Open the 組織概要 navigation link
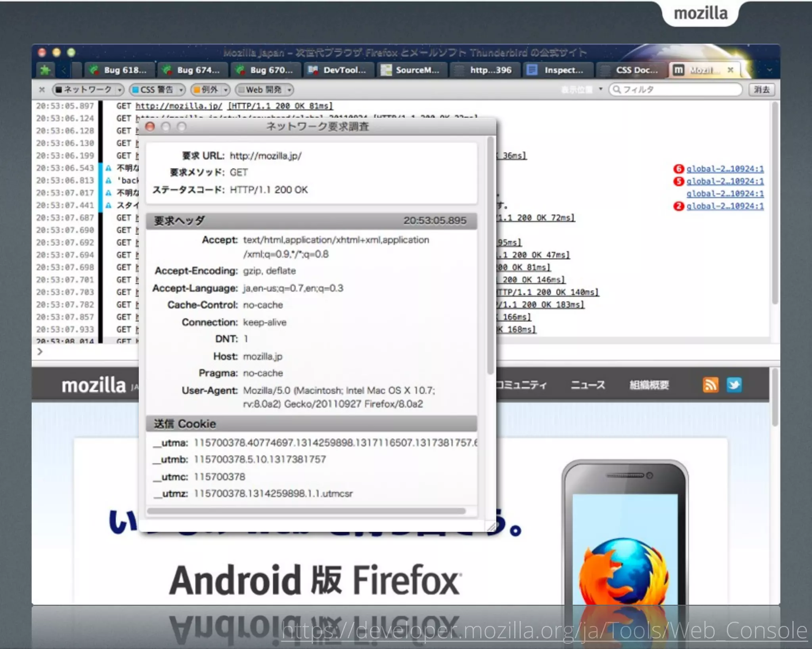The height and width of the screenshot is (649, 812). (x=649, y=385)
